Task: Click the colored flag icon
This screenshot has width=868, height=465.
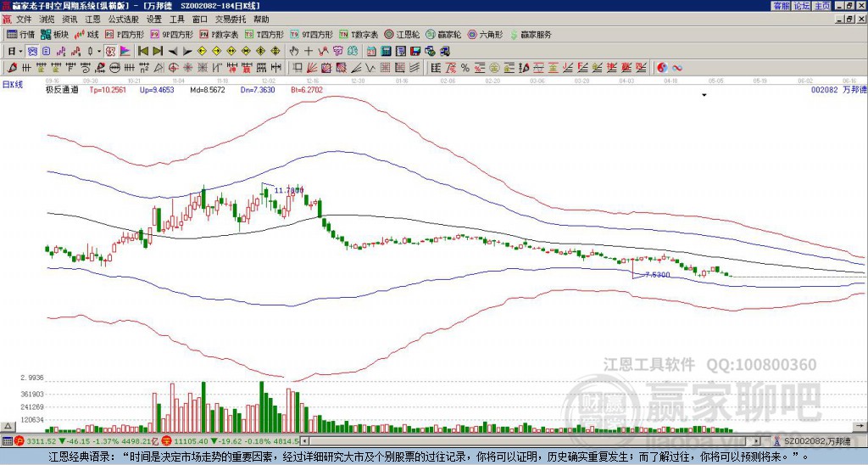Action: pyautogui.click(x=125, y=52)
